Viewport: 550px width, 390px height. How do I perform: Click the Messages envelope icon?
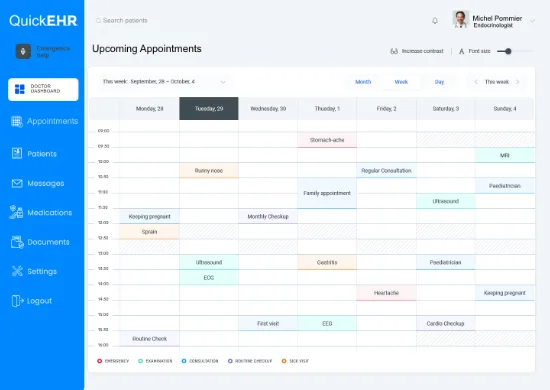pos(17,183)
